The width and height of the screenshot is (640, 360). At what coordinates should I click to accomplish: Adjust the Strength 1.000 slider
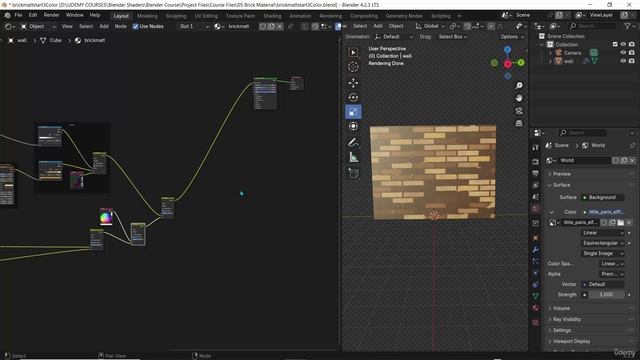point(606,294)
